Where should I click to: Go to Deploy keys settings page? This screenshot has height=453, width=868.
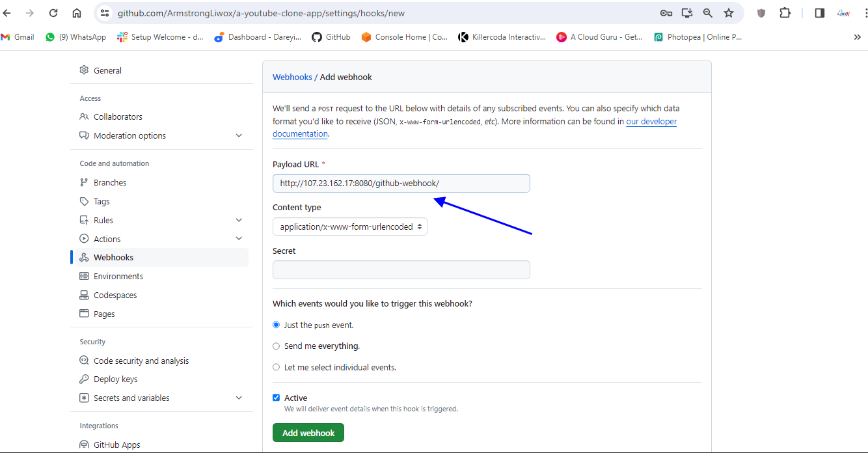[x=115, y=379]
